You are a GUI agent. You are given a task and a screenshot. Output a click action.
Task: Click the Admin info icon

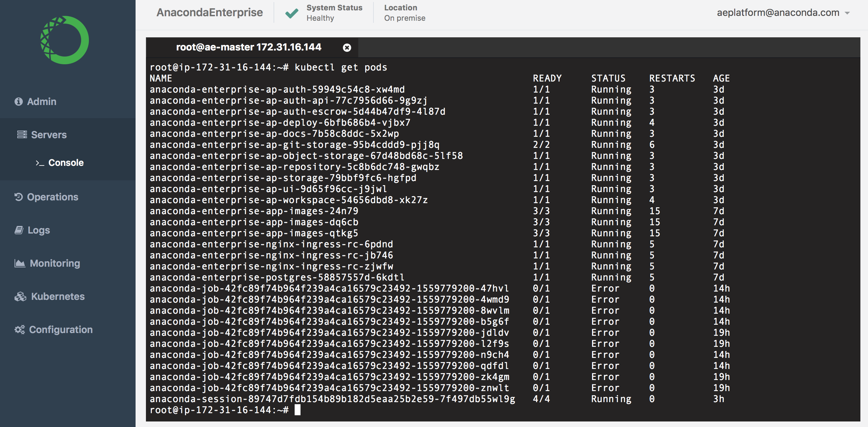point(19,102)
